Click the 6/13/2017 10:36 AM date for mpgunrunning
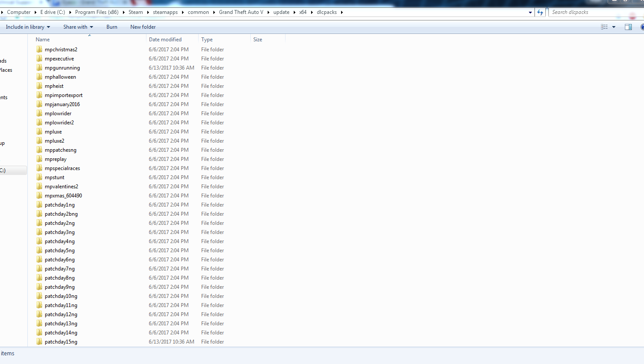The height and width of the screenshot is (364, 644). point(171,68)
